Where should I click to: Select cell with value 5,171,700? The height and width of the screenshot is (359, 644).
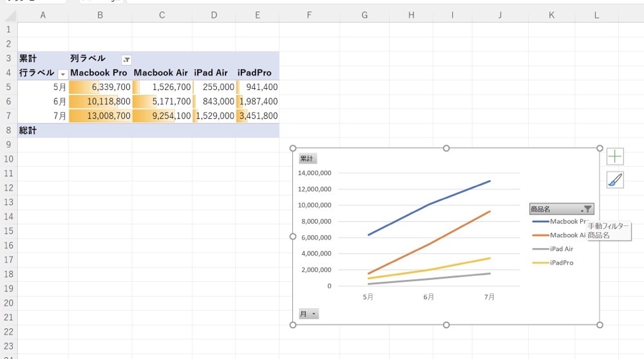pos(162,102)
